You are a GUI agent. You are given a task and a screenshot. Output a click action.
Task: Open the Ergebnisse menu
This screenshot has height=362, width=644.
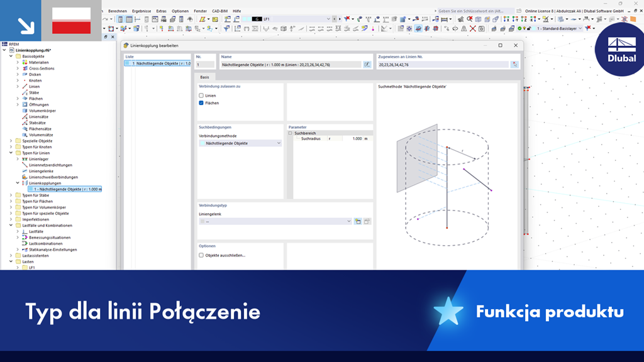[x=142, y=11]
